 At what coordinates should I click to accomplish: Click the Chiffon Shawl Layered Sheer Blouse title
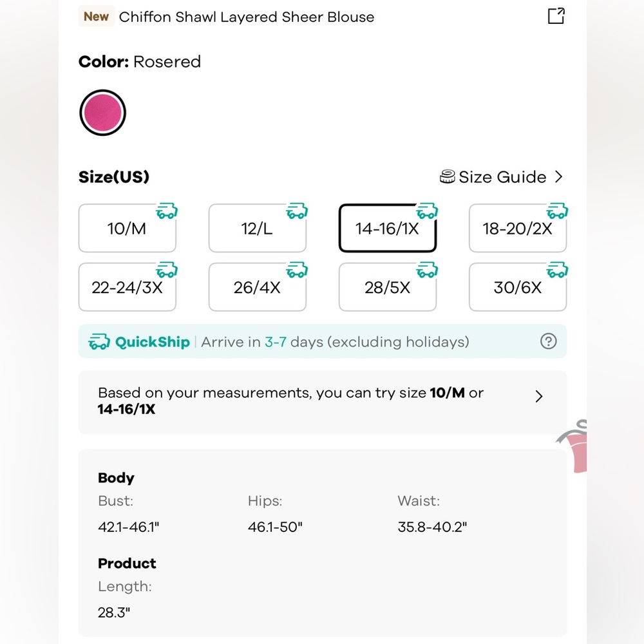[246, 17]
